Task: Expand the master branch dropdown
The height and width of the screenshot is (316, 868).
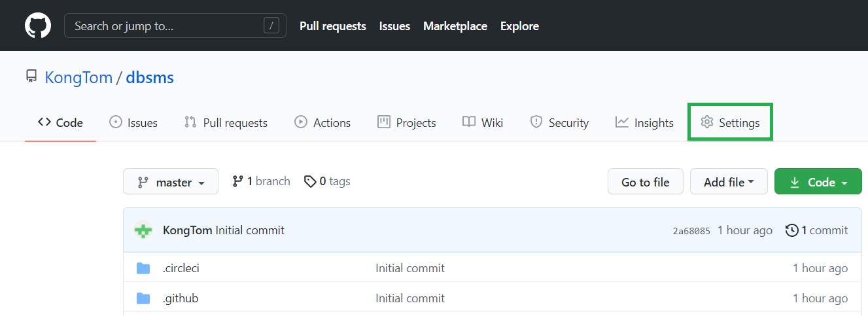Action: 170,183
